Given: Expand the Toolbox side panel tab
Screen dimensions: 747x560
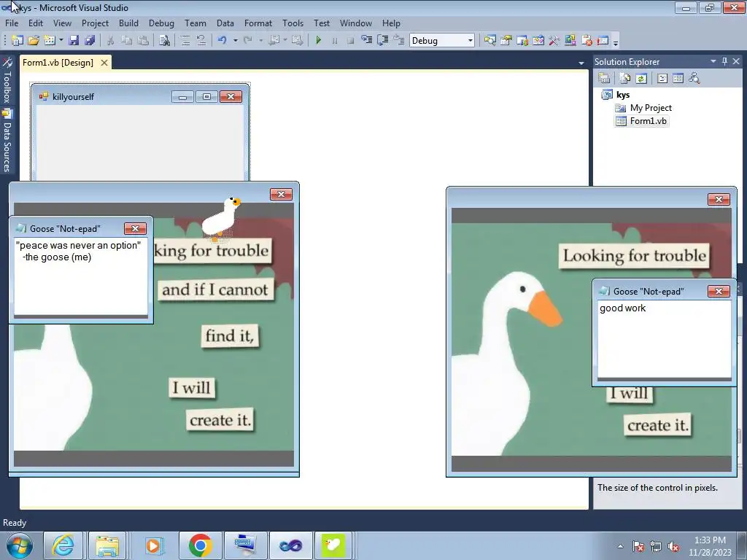Looking at the screenshot, I should tap(7, 82).
